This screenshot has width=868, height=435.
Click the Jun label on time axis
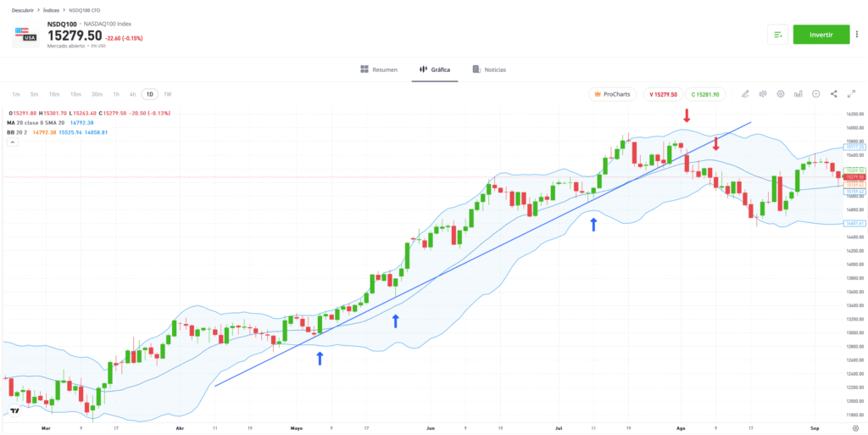pyautogui.click(x=431, y=428)
